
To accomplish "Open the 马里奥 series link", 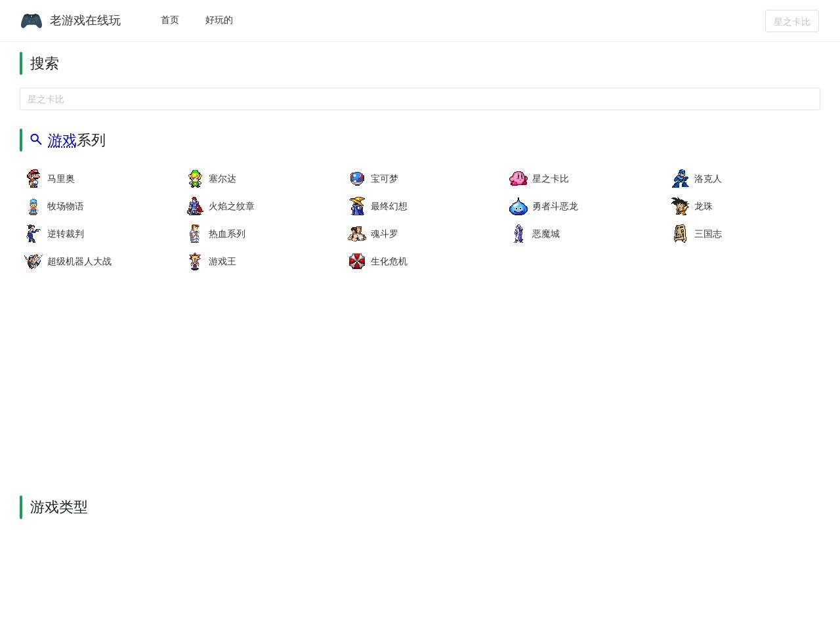I will click(61, 178).
